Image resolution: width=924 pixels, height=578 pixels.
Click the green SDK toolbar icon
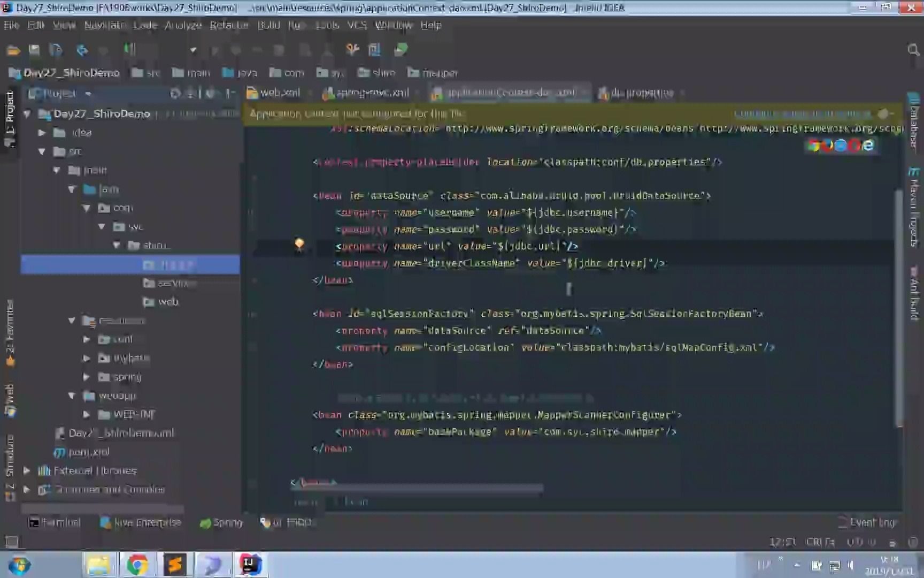pyautogui.click(x=401, y=50)
